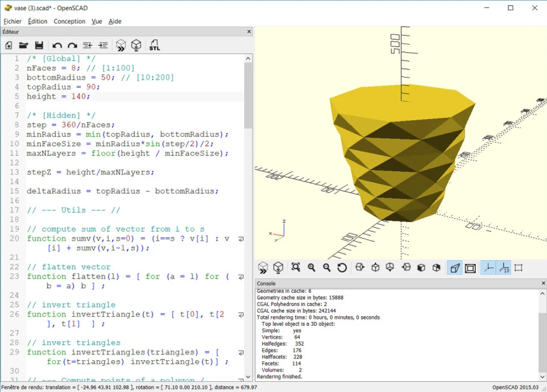Open the Conception menu

[x=69, y=21]
